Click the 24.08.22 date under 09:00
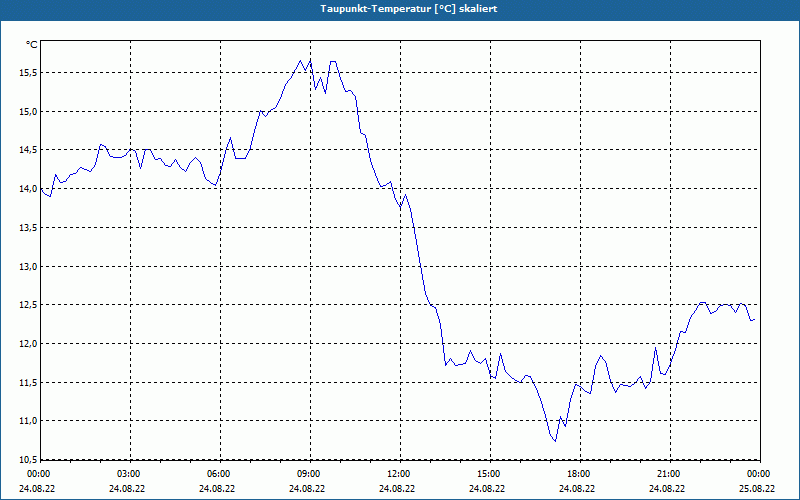Screen dimensions: 800x500 (x=307, y=489)
